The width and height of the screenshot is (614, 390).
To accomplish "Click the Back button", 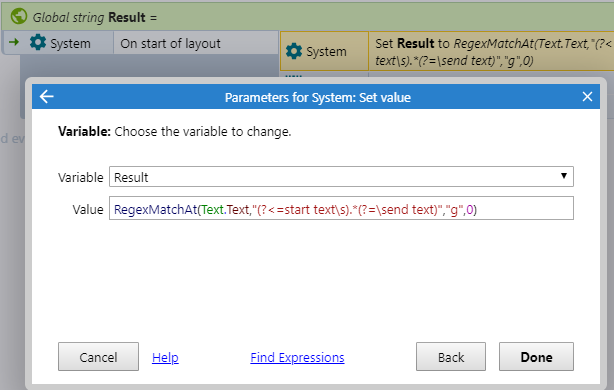I will point(451,357).
